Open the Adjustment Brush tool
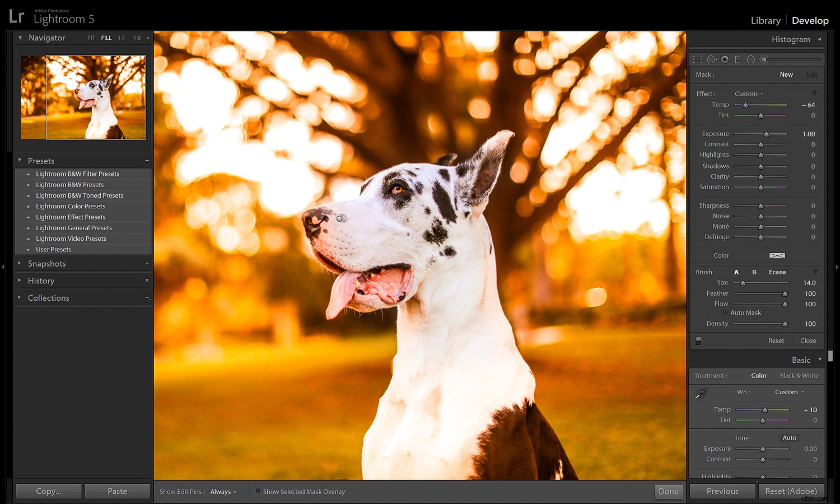 pos(764,59)
